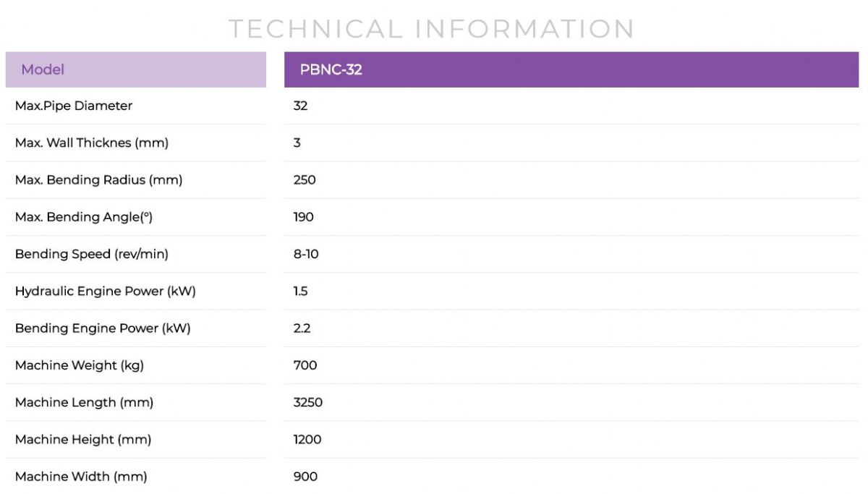Select the PBNC-32 column header
This screenshot has height=494, width=868.
pyautogui.click(x=331, y=69)
